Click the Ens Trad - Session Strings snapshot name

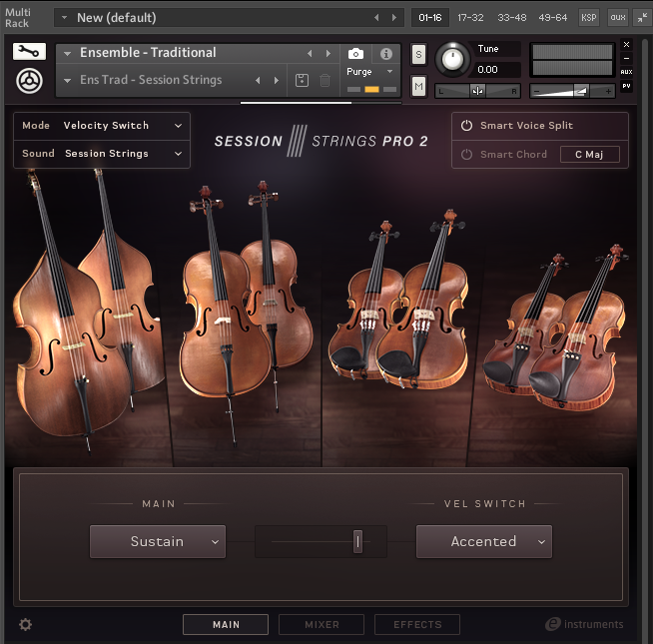[151, 80]
